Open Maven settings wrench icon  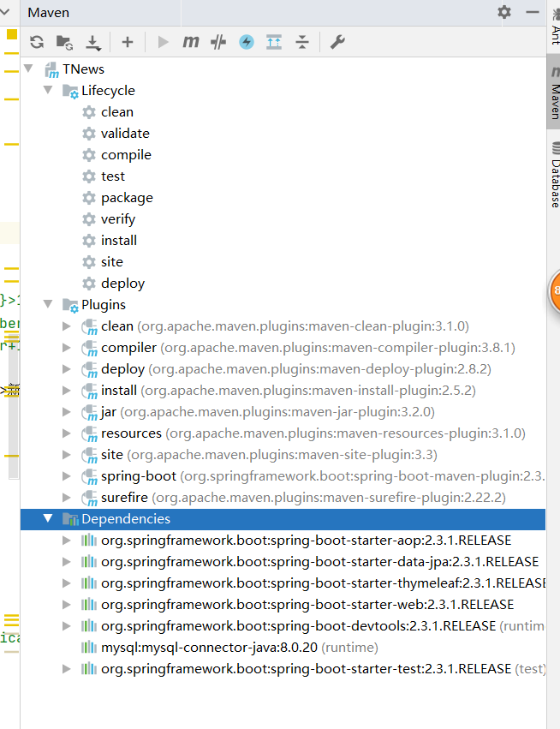337,42
